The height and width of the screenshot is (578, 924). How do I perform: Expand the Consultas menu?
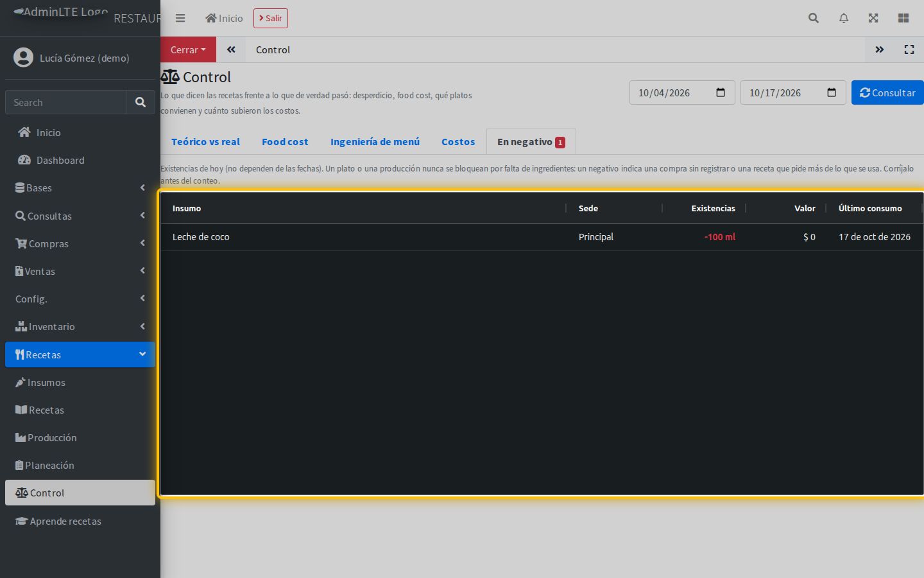[x=80, y=216]
